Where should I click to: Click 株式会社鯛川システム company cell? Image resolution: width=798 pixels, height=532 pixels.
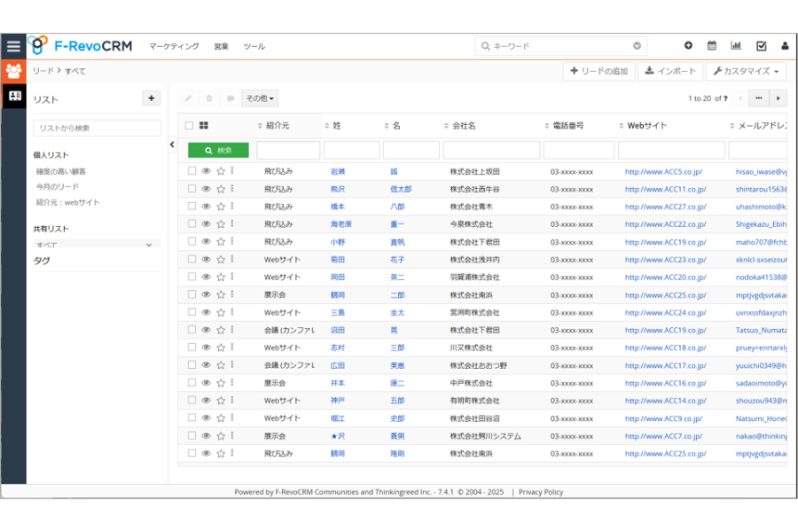[486, 436]
